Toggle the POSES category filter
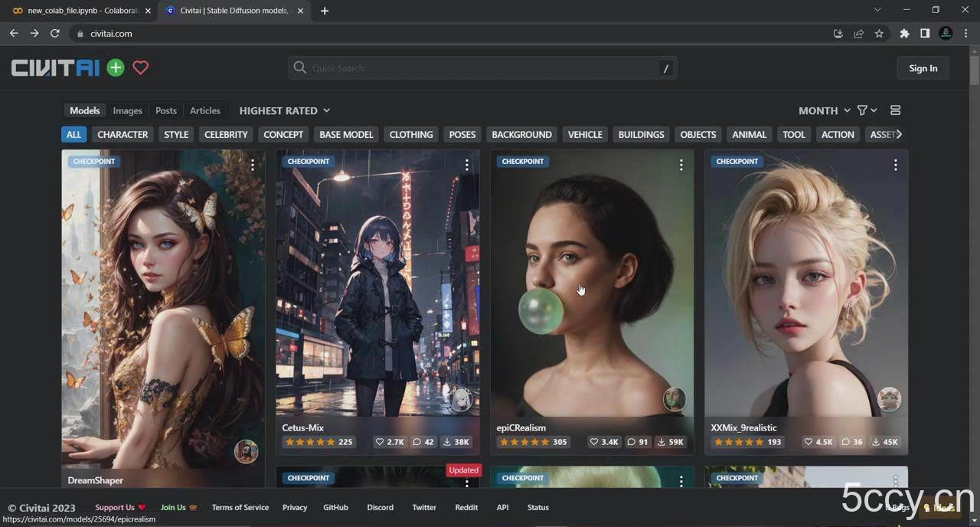Screen dimensions: 980x527 [x=462, y=134]
